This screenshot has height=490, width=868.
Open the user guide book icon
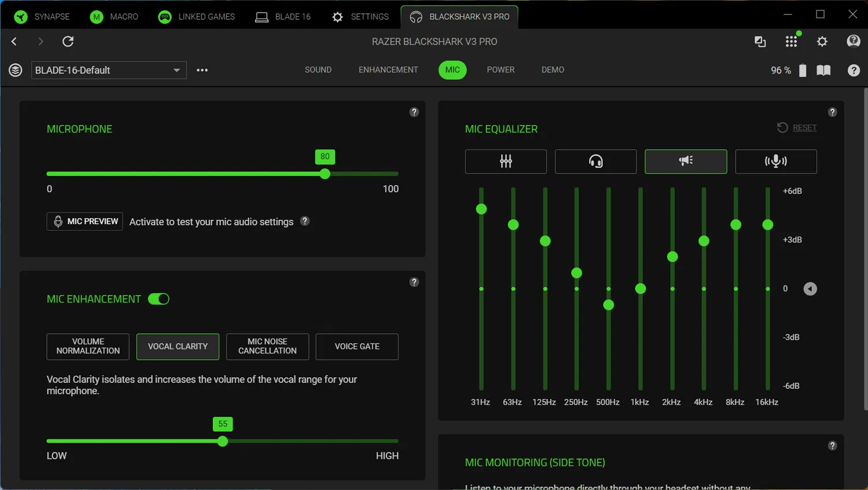tap(823, 70)
